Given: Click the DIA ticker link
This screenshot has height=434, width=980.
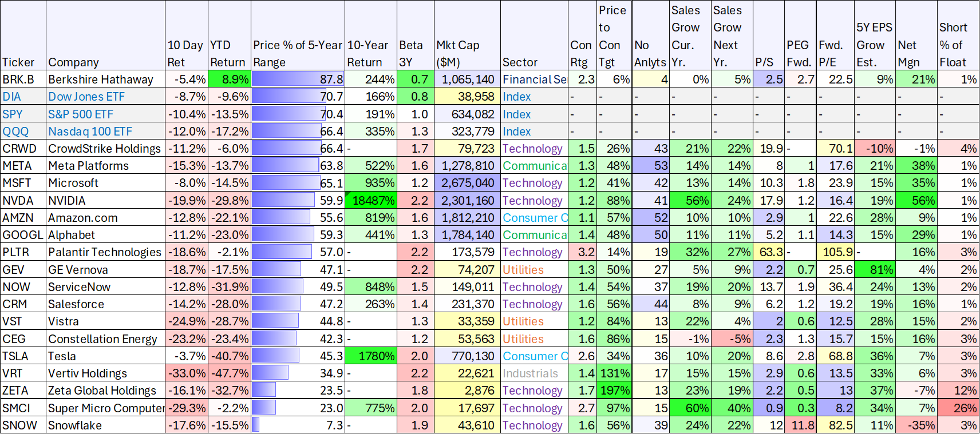Looking at the screenshot, I should click(x=11, y=97).
